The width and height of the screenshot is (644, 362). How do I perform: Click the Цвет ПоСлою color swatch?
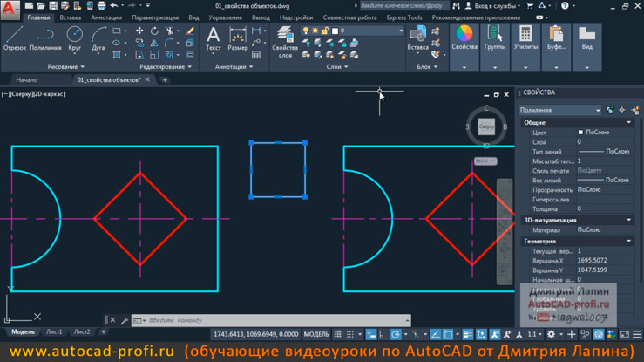[580, 133]
